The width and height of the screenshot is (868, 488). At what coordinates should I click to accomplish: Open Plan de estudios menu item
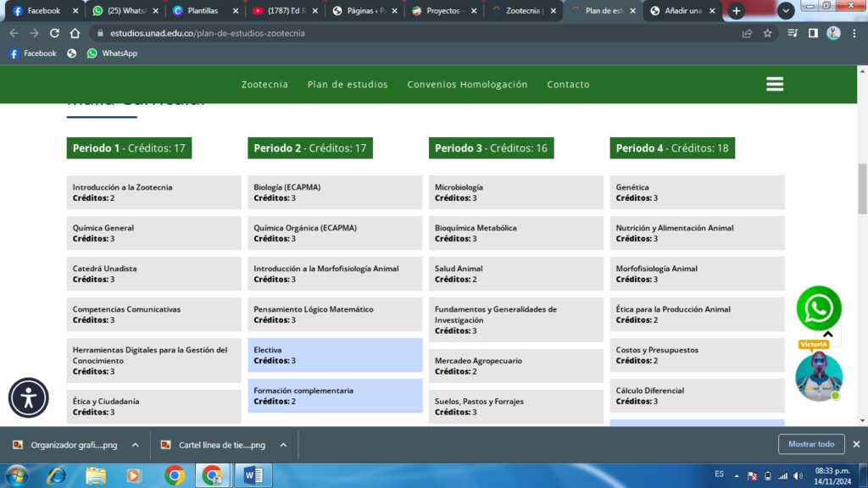pos(348,85)
